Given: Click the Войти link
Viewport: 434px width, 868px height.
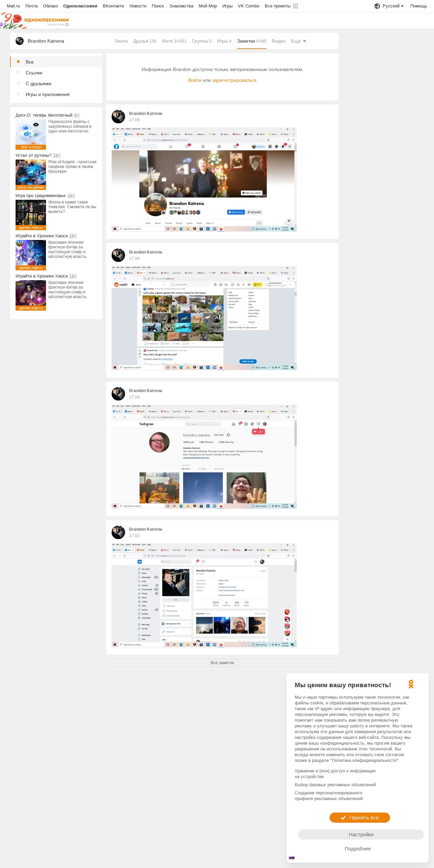Looking at the screenshot, I should [x=195, y=80].
